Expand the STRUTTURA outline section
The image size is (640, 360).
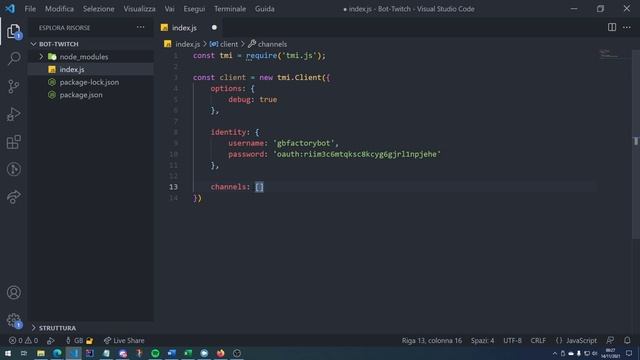33,328
